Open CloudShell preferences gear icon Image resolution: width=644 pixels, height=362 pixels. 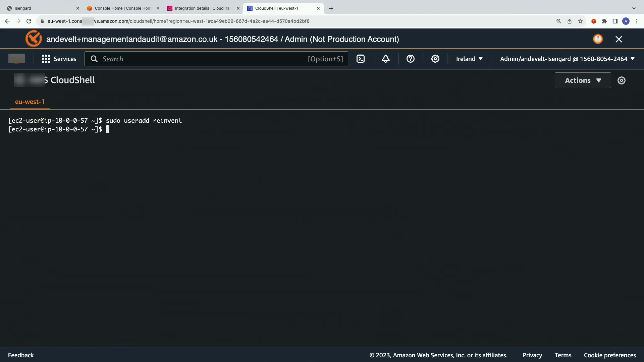click(x=622, y=80)
